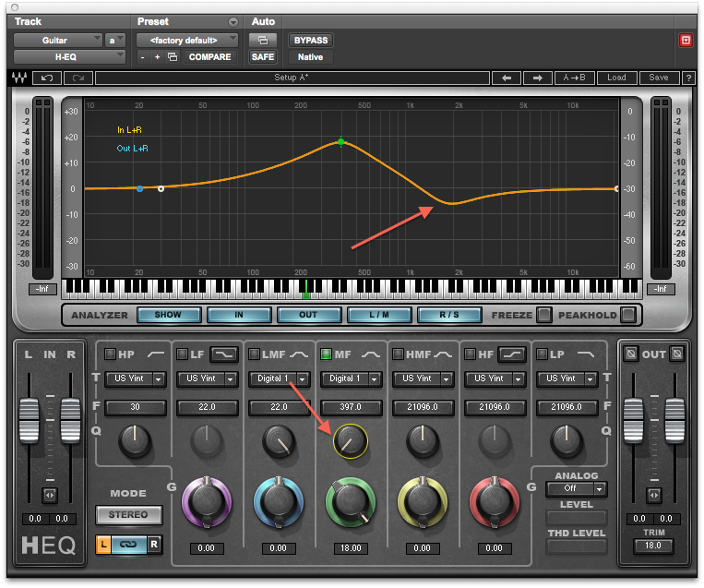The image size is (704, 588).
Task: Enable the HMF band checkbox
Action: click(x=398, y=354)
